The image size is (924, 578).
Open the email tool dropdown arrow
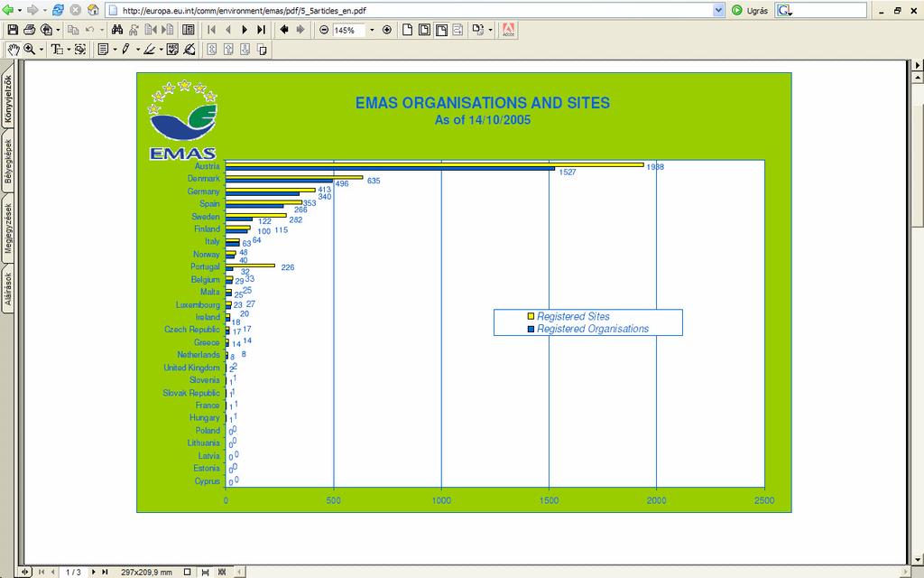58,30
